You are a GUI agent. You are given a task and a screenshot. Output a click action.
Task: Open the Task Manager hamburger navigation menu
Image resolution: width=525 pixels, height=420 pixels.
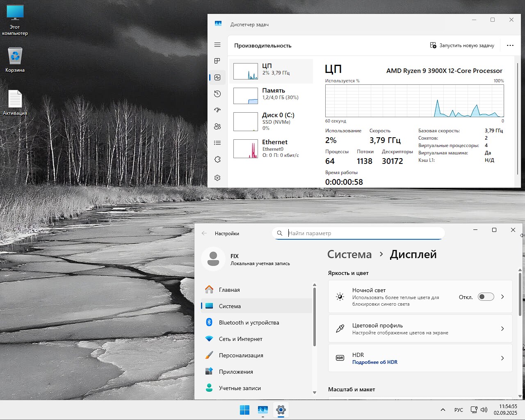(x=217, y=45)
